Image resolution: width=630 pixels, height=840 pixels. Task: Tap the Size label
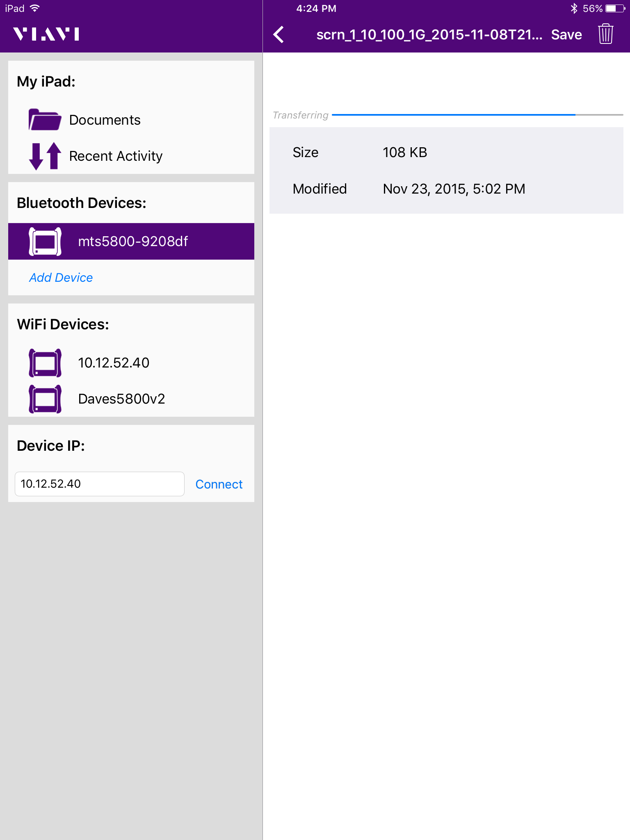point(306,153)
